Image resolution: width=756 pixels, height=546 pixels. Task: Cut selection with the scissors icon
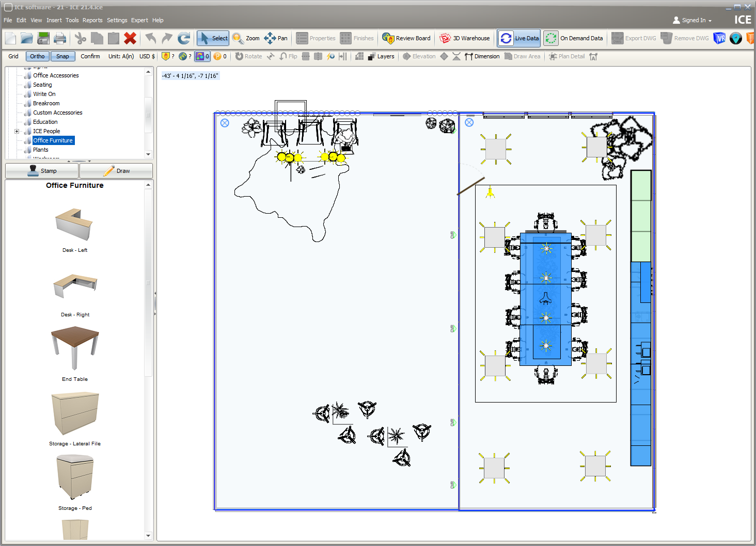[x=80, y=38]
